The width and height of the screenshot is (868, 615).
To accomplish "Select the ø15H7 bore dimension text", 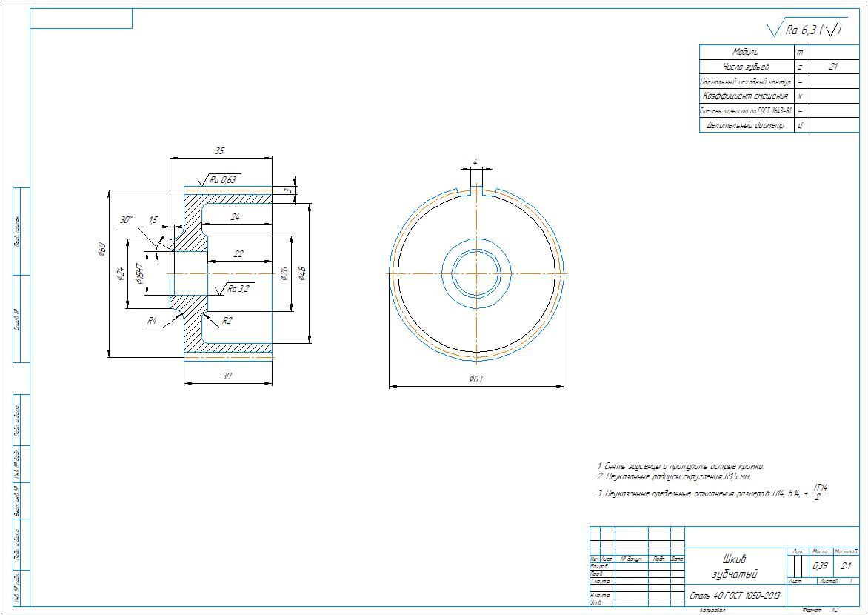I will [x=139, y=273].
